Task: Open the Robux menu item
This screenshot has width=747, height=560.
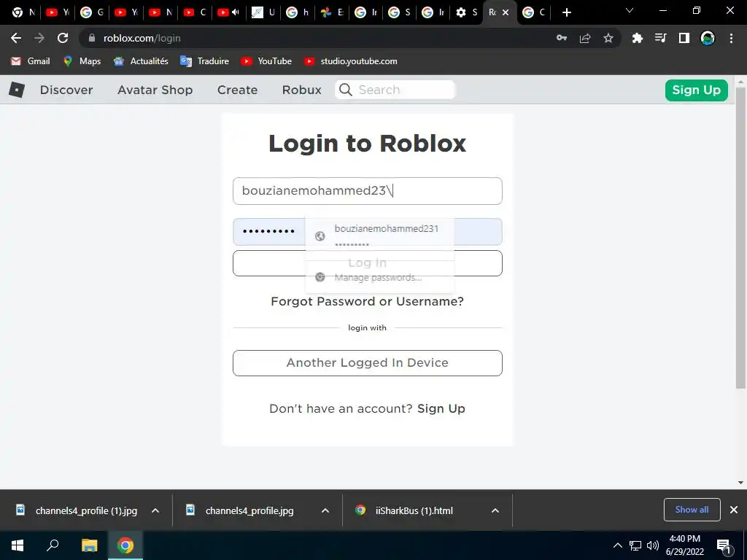Action: (x=301, y=90)
